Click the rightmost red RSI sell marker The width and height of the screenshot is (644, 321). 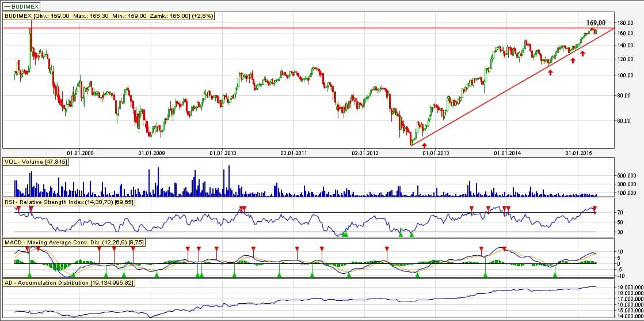(595, 209)
